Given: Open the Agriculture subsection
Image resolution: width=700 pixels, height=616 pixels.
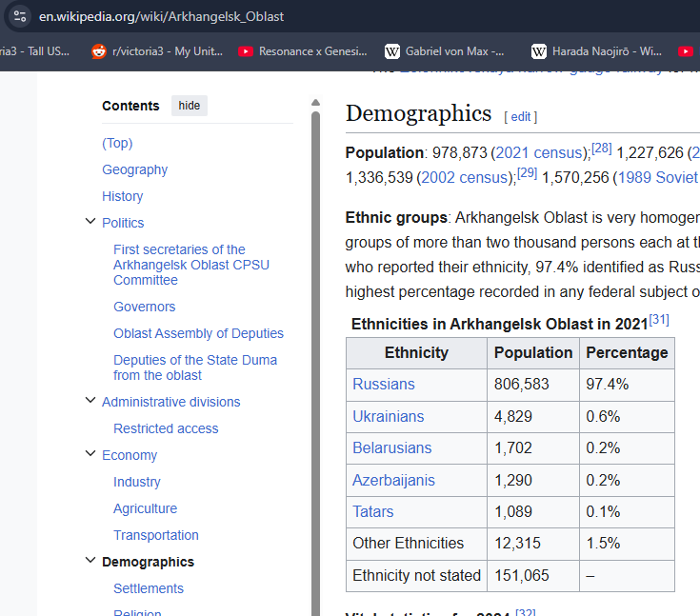Looking at the screenshot, I should pyautogui.click(x=145, y=508).
